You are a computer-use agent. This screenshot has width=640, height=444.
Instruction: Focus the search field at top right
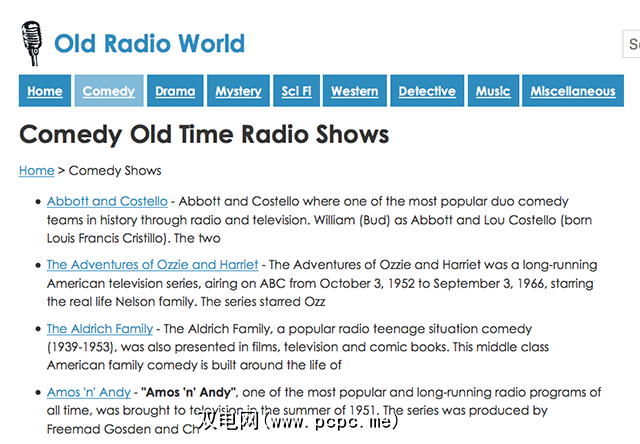tap(631, 44)
